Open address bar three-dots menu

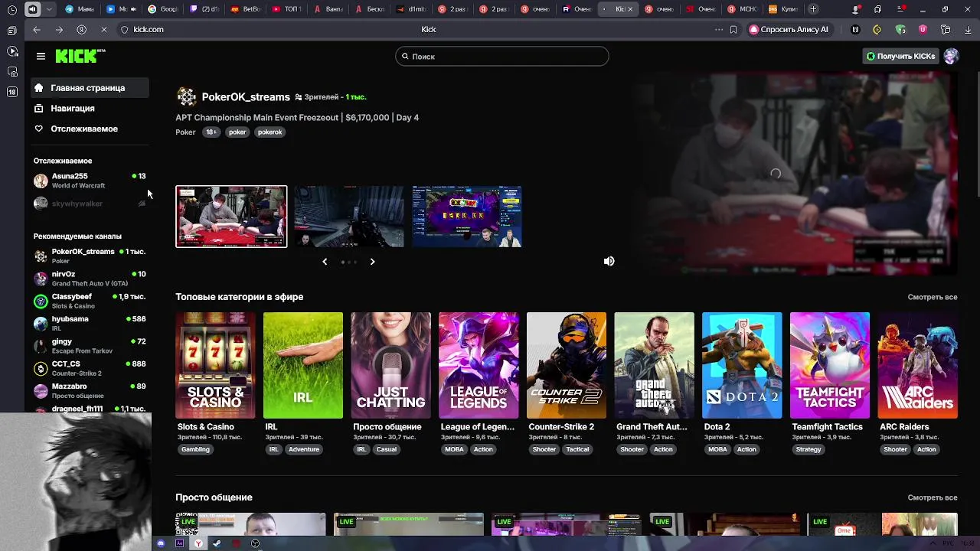pyautogui.click(x=718, y=29)
